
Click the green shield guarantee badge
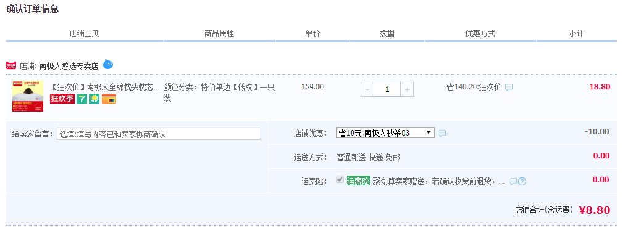94,99
